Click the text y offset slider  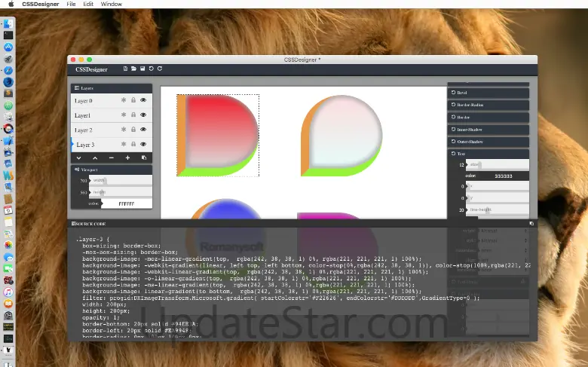(498, 198)
